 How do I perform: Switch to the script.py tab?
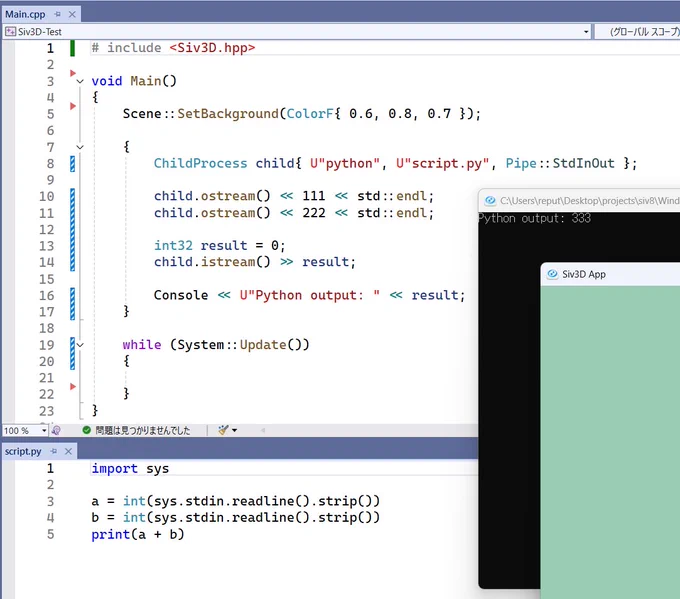(23, 451)
